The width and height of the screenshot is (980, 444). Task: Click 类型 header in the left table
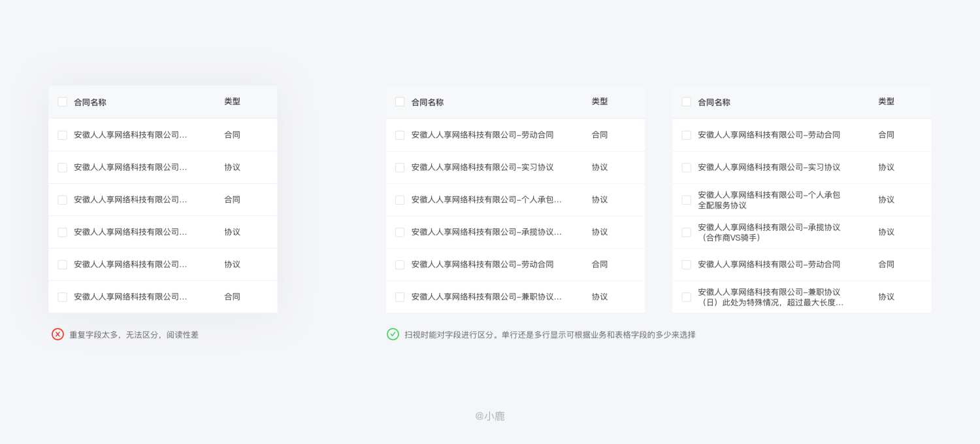(x=232, y=101)
